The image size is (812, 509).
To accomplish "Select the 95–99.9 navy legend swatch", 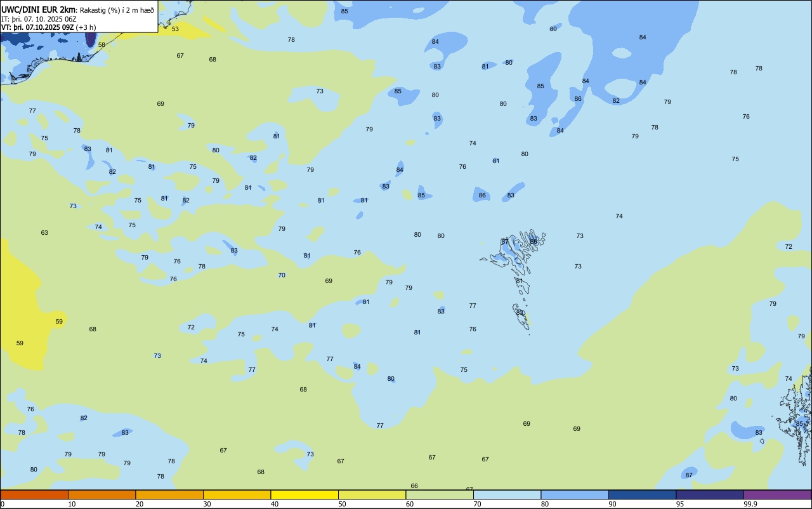I will 710,494.
